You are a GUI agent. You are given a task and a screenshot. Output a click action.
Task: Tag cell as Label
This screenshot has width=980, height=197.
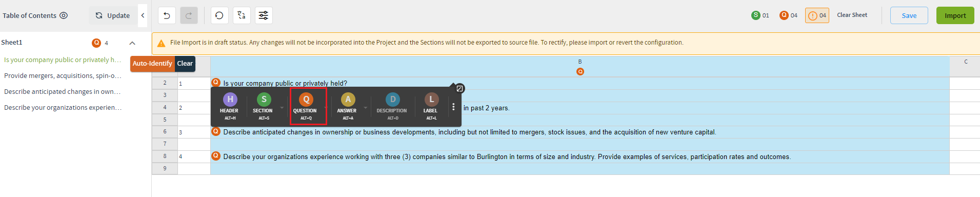point(431,106)
